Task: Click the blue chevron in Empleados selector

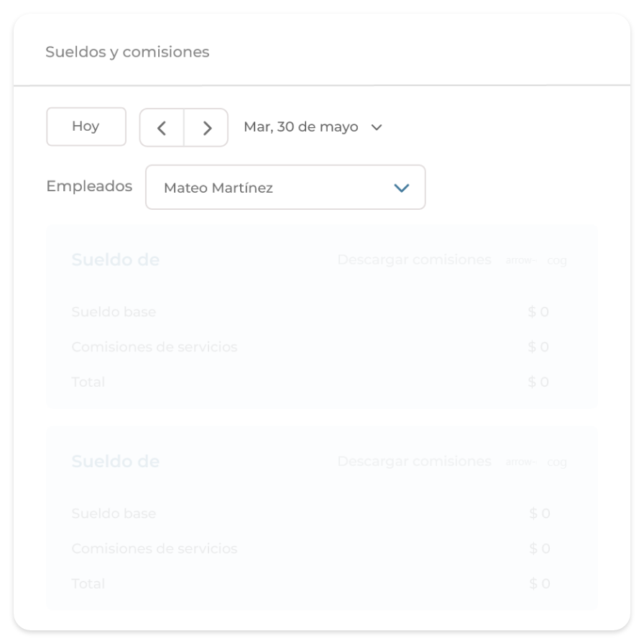Action: [x=402, y=188]
